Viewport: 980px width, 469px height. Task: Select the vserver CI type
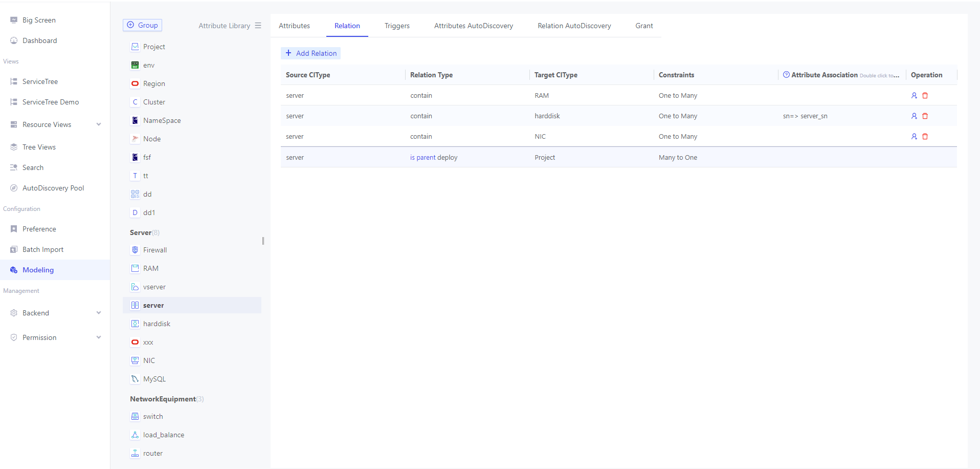click(x=154, y=287)
